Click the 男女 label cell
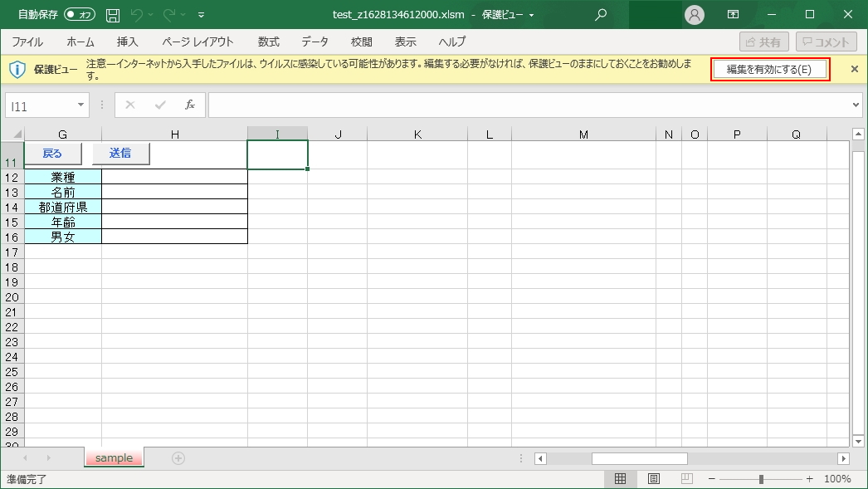 62,237
